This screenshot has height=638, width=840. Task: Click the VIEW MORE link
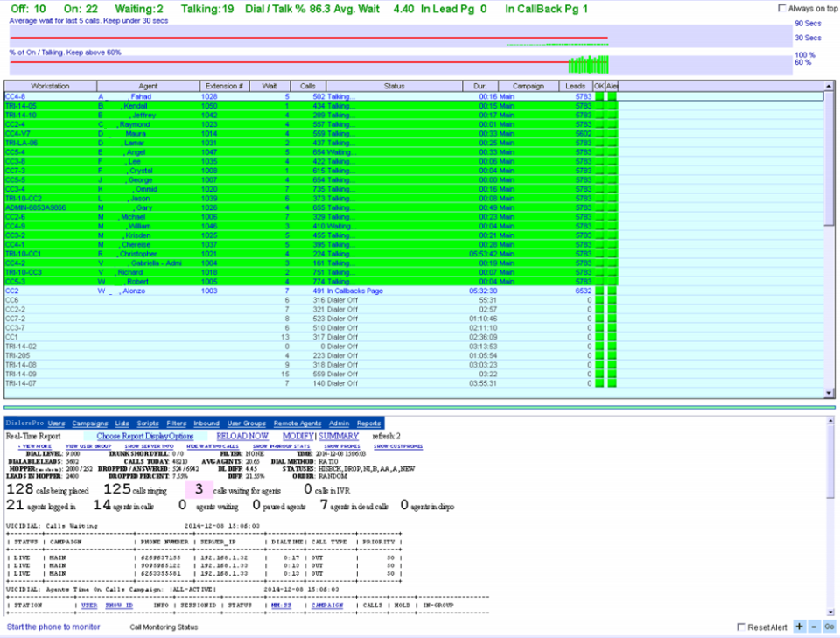pyautogui.click(x=35, y=446)
